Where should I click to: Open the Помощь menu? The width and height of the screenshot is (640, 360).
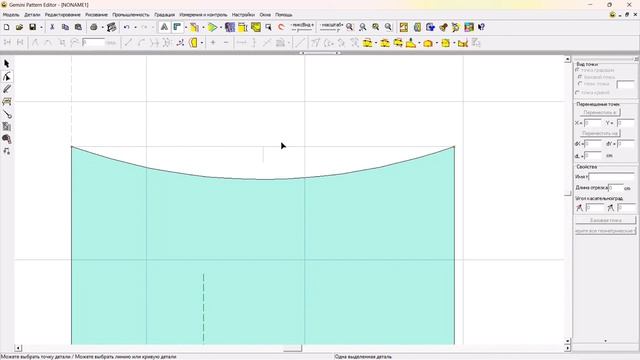(x=284, y=15)
